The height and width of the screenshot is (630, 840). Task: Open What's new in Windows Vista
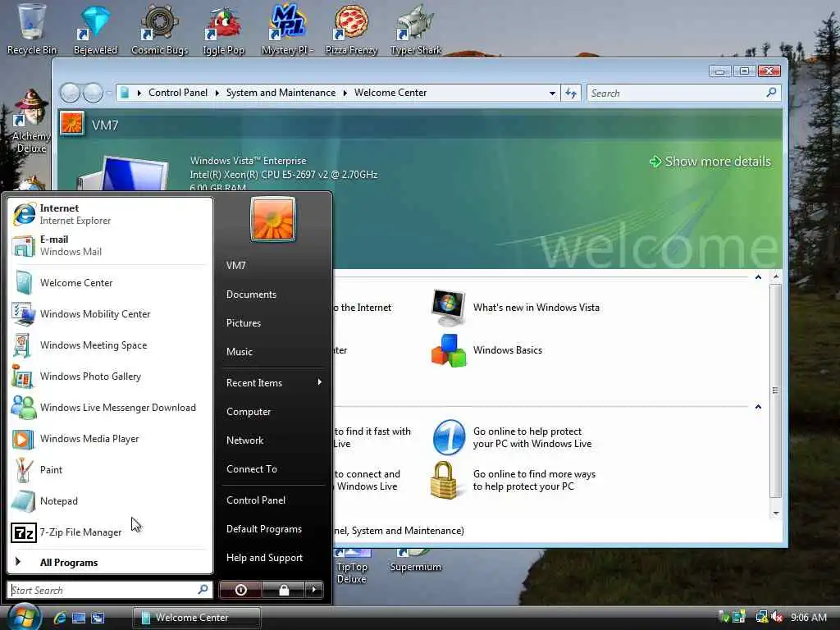[x=515, y=308]
